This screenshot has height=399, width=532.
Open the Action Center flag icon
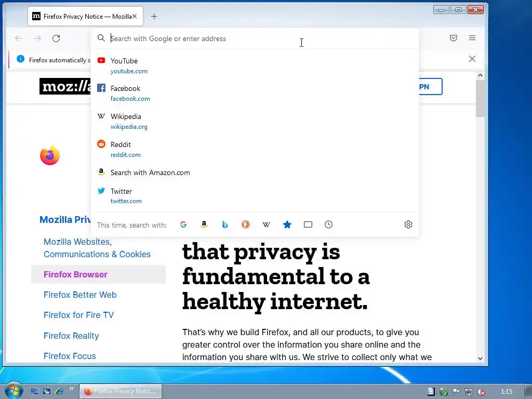coord(456,392)
